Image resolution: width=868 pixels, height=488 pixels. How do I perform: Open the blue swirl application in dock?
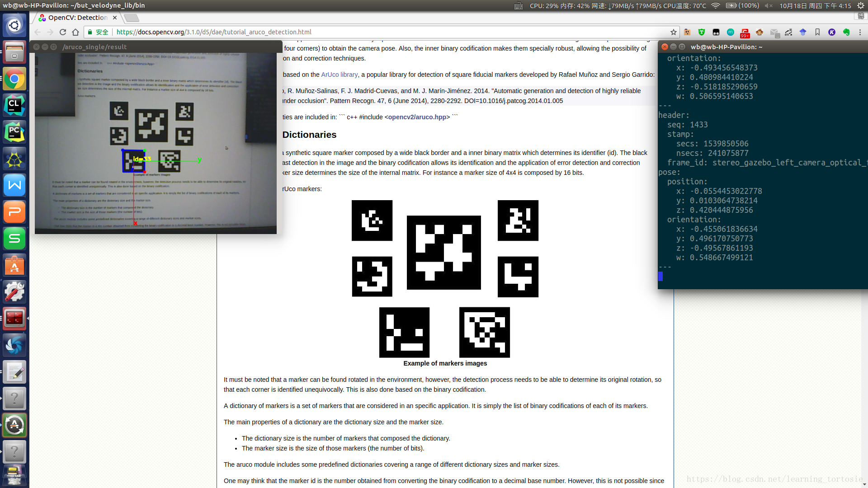coord(14,345)
